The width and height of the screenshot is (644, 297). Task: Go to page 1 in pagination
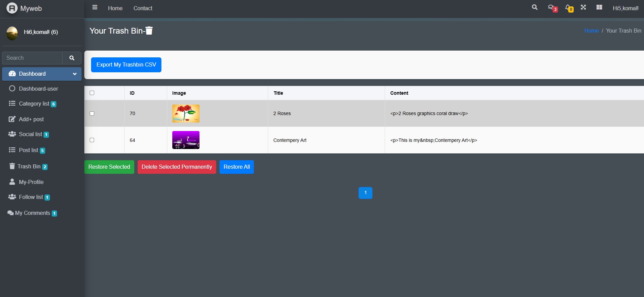click(365, 193)
